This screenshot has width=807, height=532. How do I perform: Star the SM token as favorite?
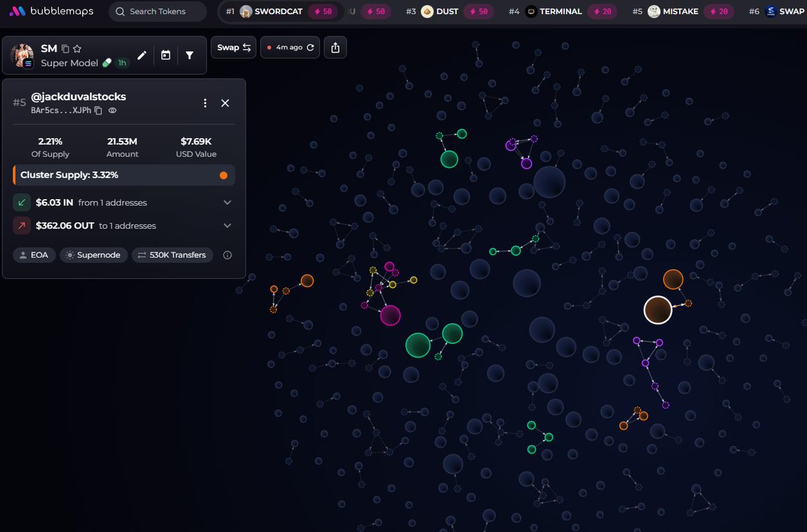click(77, 48)
